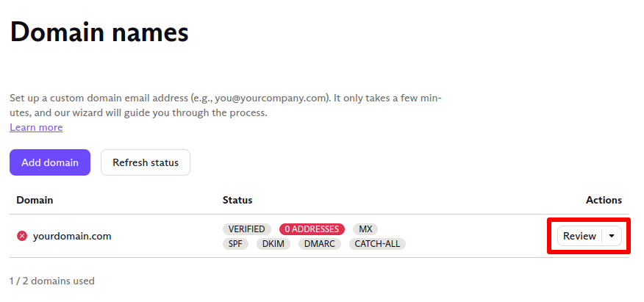This screenshot has width=644, height=302.
Task: Click the yourdomain.com domain name
Action: [x=72, y=237]
